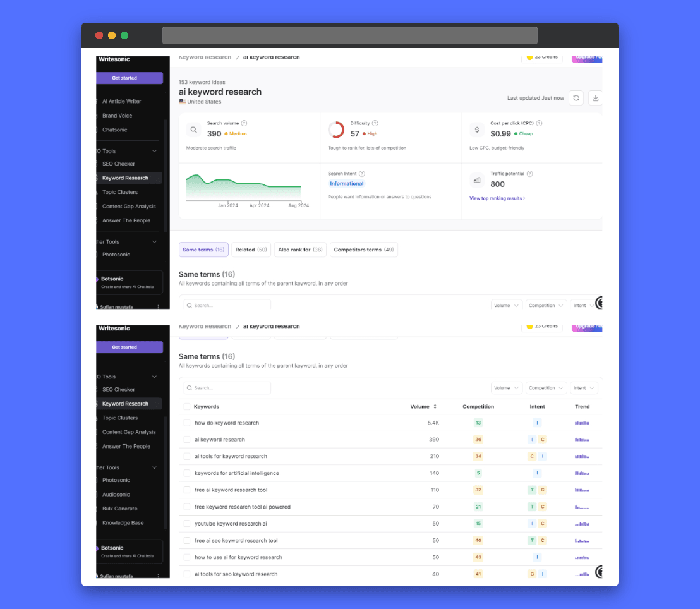View trend sparkline for ai tools for keyword research

pos(582,456)
